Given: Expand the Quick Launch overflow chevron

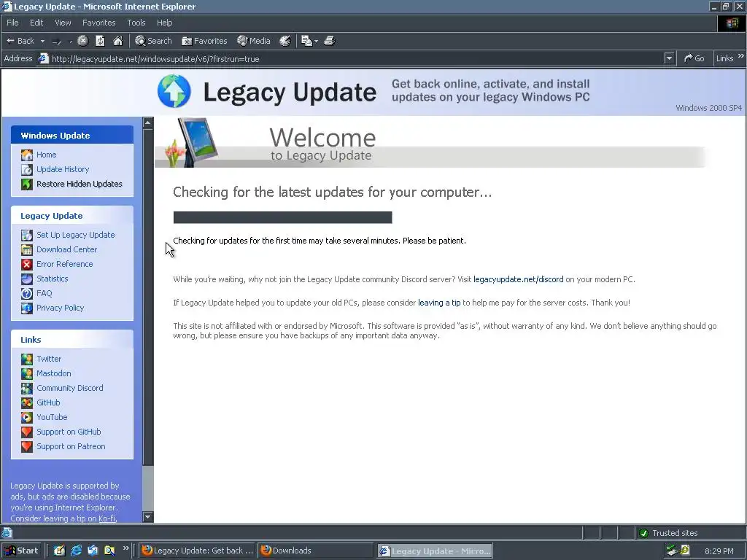Looking at the screenshot, I should point(126,548).
